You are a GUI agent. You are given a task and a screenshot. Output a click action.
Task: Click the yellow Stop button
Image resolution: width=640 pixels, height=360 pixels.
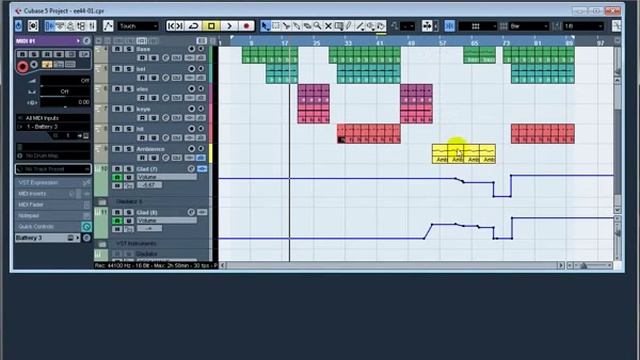(211, 26)
